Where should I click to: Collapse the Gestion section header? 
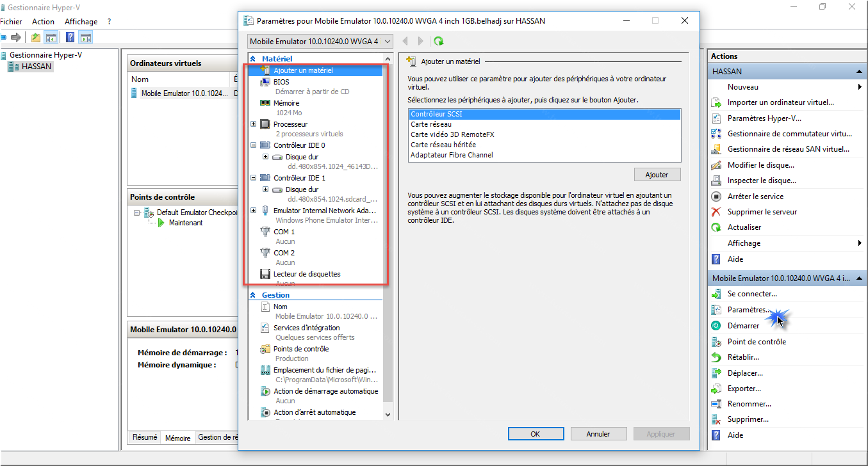coord(253,295)
